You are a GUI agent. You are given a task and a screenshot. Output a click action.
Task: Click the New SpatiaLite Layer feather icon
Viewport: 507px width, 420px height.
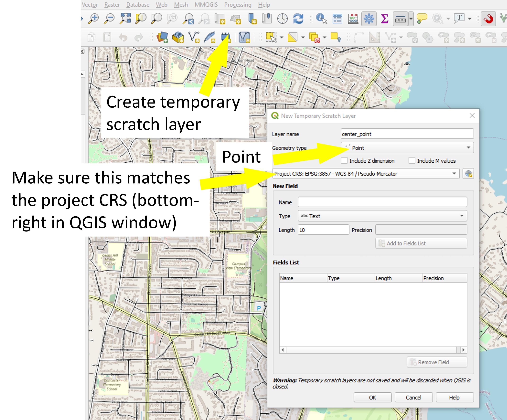tap(210, 37)
